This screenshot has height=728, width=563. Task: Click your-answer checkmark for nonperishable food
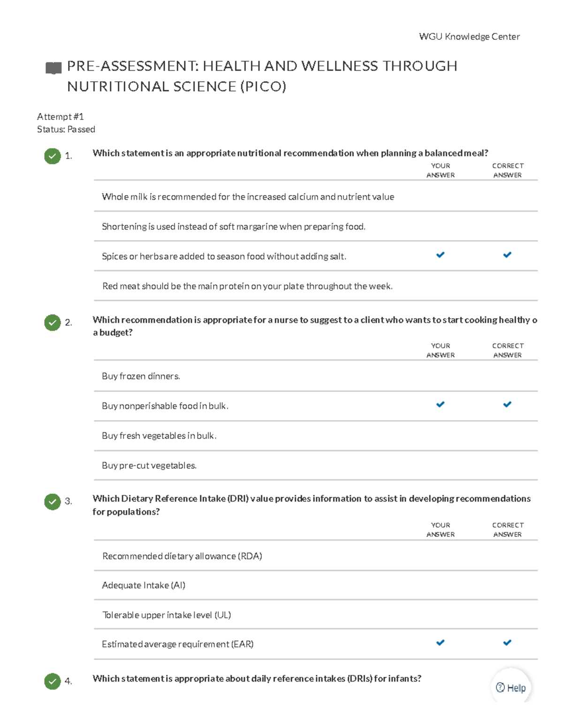point(440,405)
